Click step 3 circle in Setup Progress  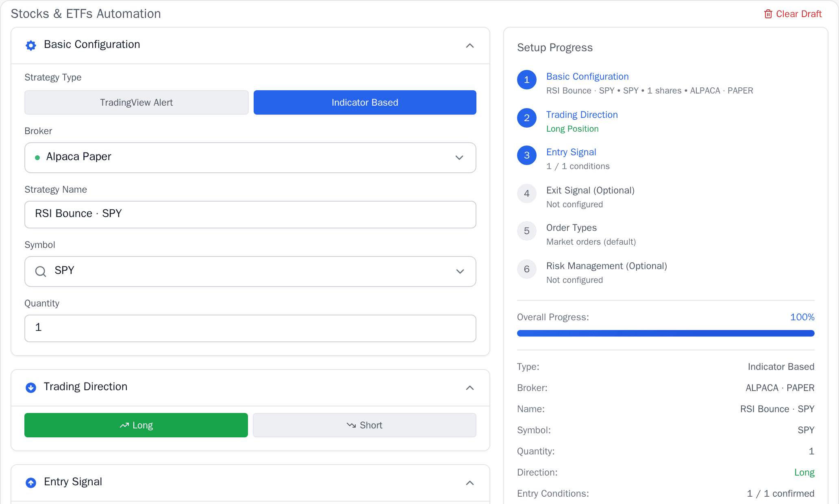pos(527,155)
